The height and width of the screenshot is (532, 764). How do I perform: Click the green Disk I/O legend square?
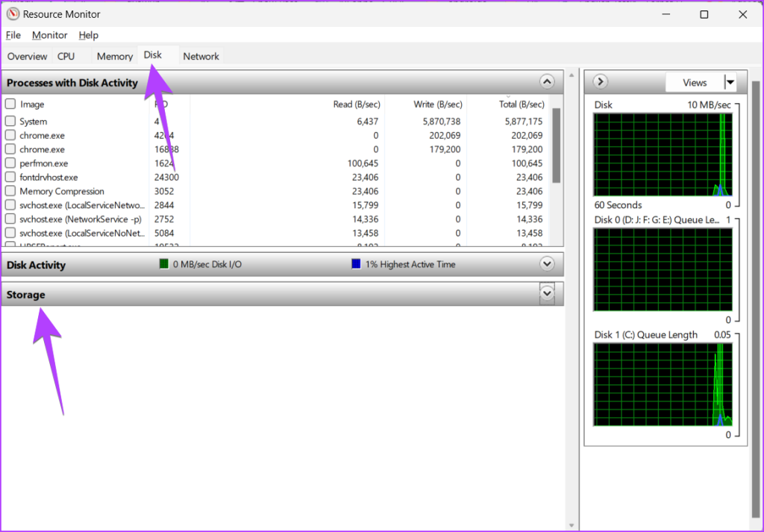pos(164,264)
